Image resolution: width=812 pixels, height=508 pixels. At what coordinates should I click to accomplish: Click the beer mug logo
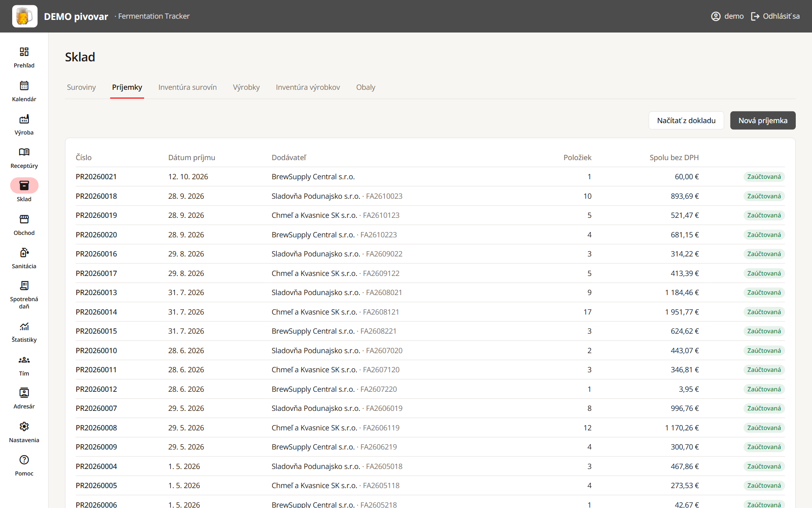[25, 16]
